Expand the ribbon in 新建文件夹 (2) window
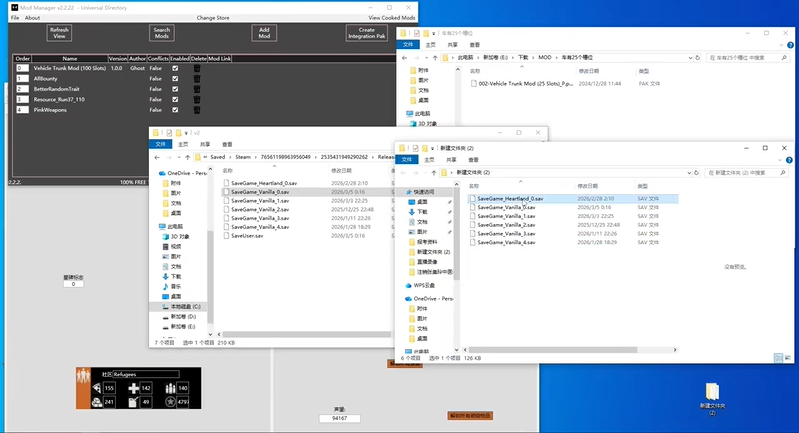 click(x=780, y=160)
